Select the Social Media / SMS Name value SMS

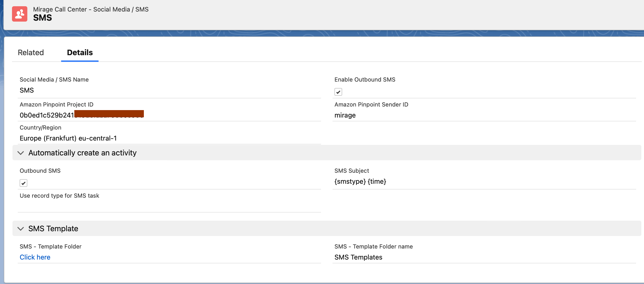(x=27, y=90)
